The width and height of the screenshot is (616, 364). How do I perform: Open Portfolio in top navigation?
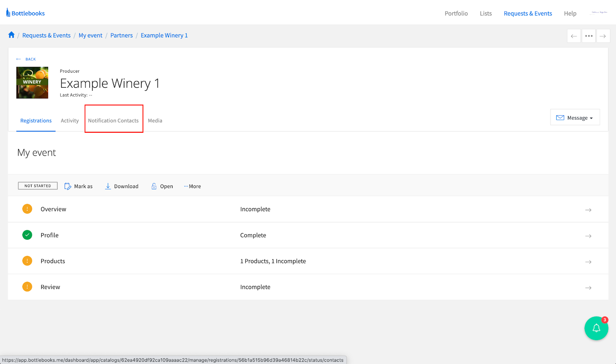click(x=456, y=13)
